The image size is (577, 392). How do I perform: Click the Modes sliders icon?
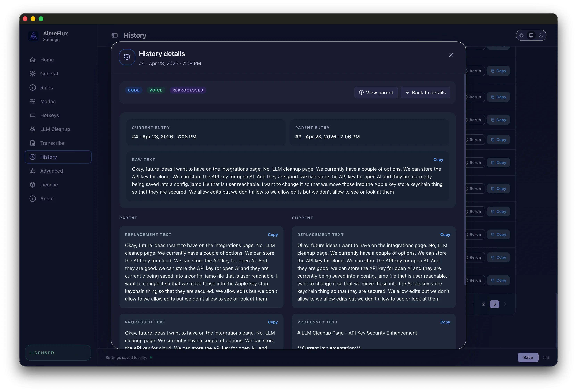pos(32,102)
